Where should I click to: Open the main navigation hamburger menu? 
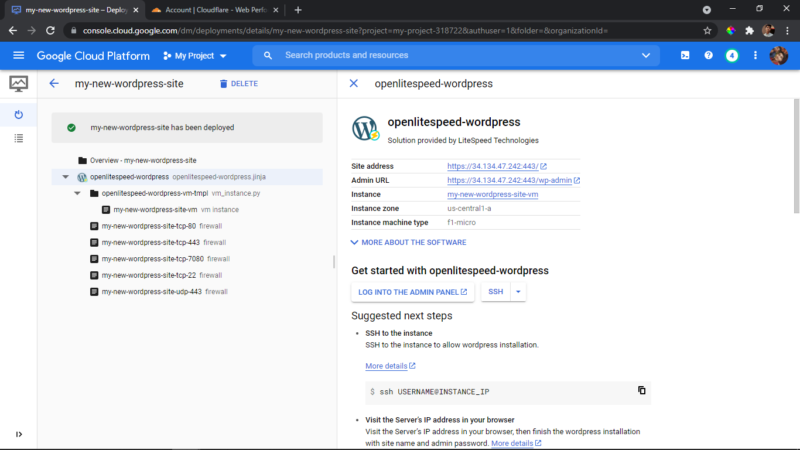click(x=18, y=55)
